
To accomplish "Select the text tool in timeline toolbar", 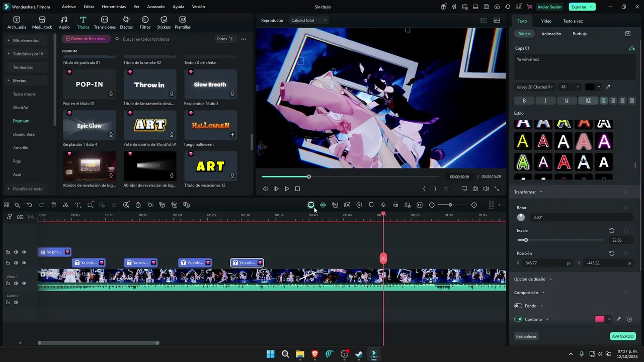I will click(x=78, y=205).
